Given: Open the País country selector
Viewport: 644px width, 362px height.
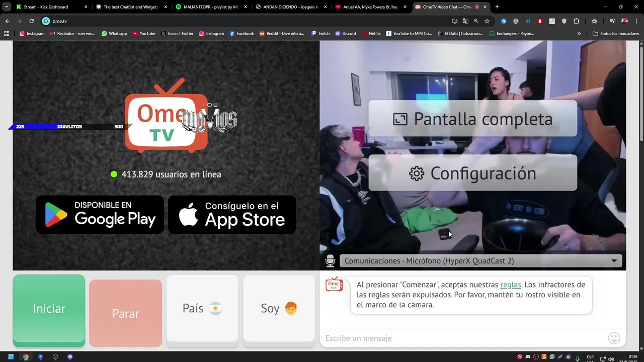Looking at the screenshot, I should click(x=202, y=308).
